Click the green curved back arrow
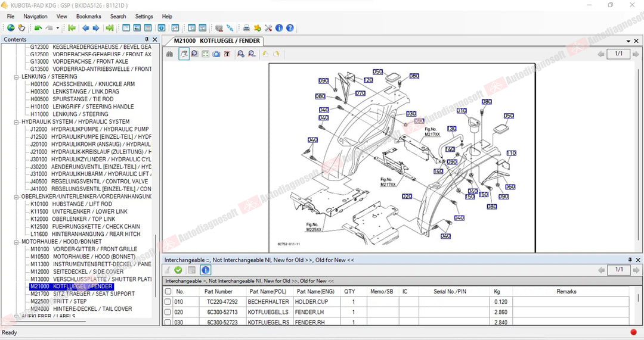644x340 pixels. tap(38, 28)
